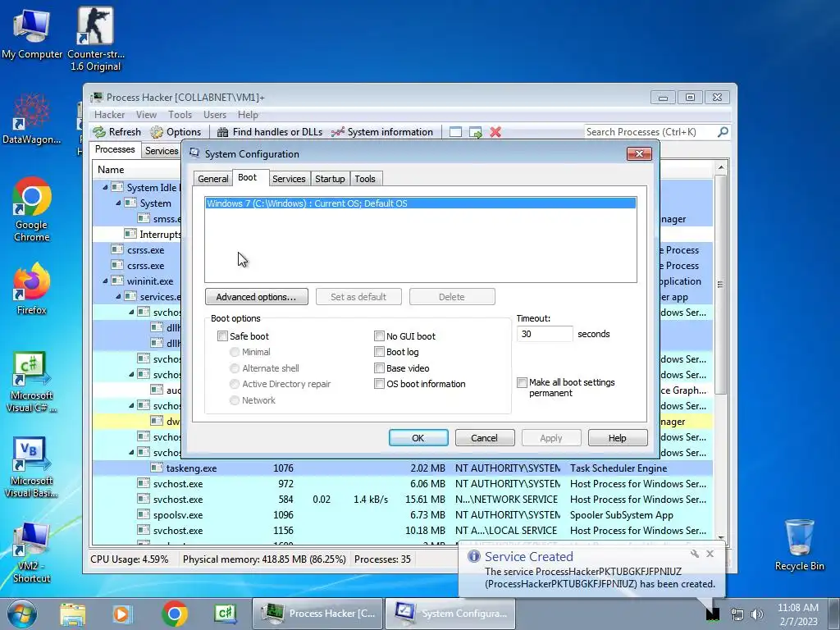Launch Chrome from the taskbar

[x=174, y=614]
